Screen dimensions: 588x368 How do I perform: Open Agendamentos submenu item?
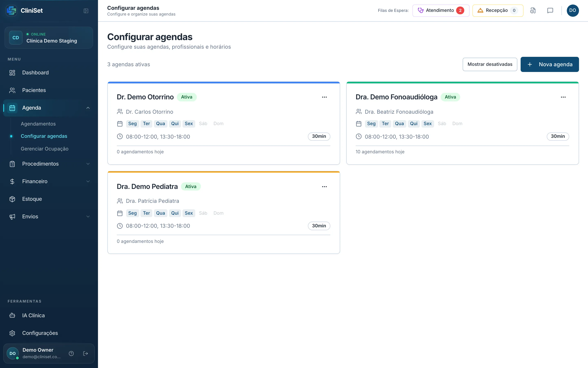[38, 124]
